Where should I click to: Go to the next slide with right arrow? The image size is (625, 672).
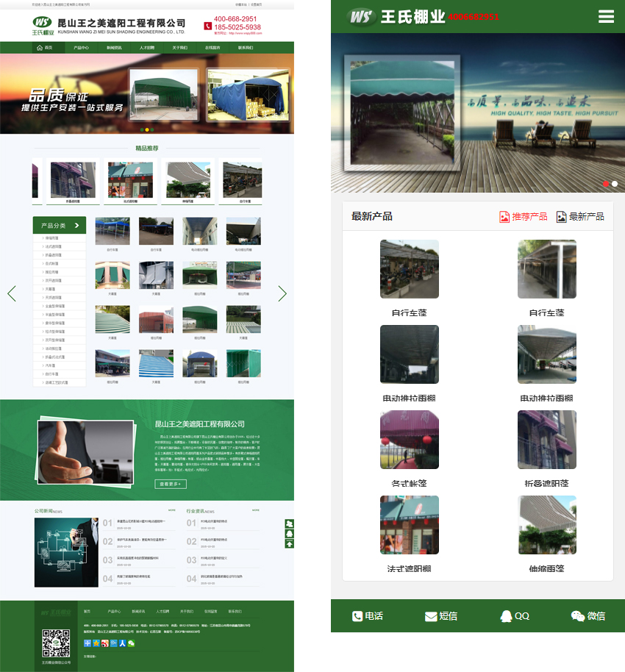pyautogui.click(x=282, y=293)
